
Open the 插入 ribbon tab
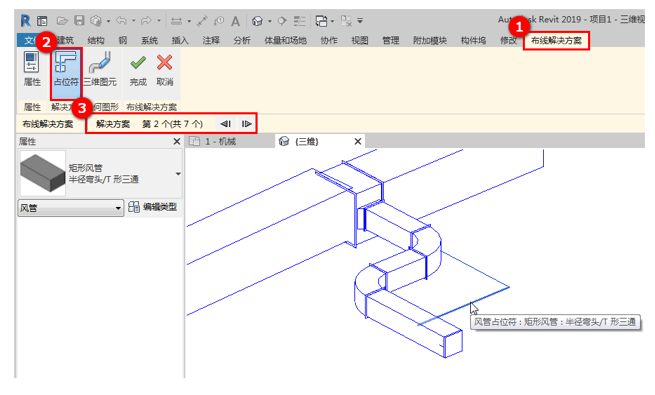tap(180, 41)
